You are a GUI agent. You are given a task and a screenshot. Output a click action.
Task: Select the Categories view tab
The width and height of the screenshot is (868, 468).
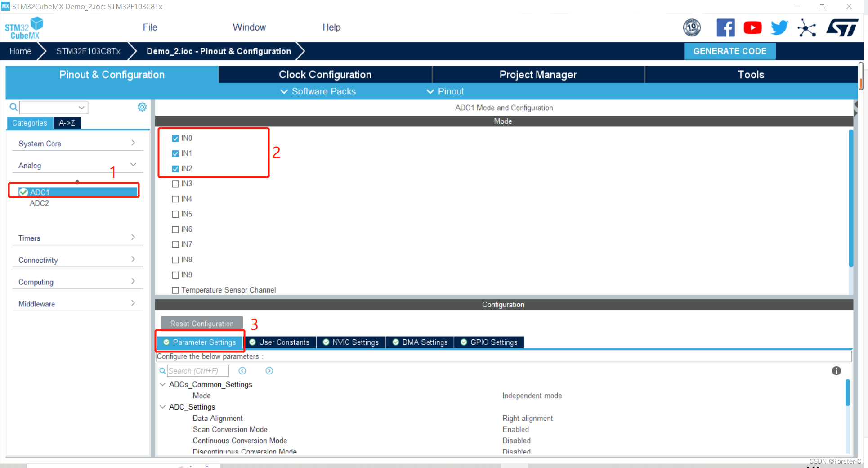(x=30, y=123)
